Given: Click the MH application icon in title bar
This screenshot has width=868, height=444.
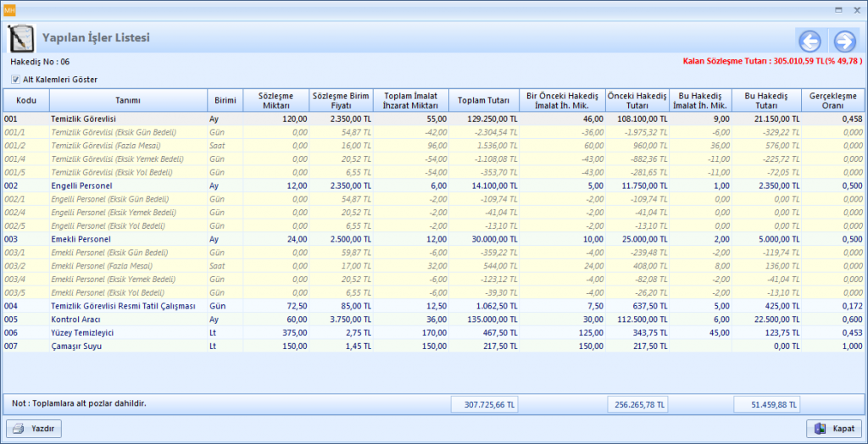Looking at the screenshot, I should pyautogui.click(x=9, y=8).
